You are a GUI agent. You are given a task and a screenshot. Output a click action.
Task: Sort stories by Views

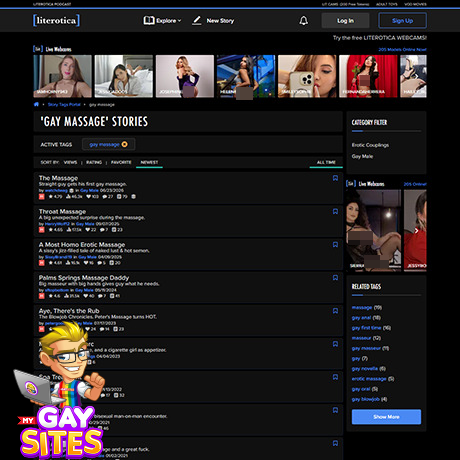tap(70, 162)
